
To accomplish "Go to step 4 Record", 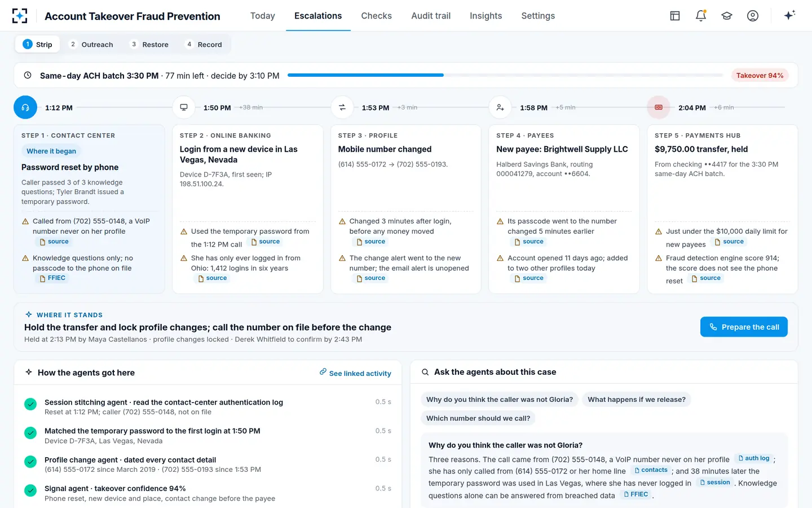I will pyautogui.click(x=204, y=45).
